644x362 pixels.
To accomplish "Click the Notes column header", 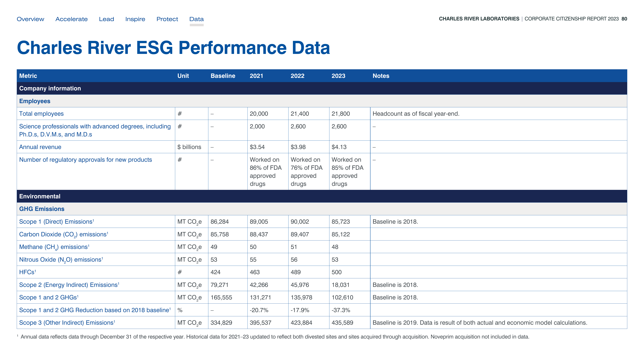I will point(381,76).
